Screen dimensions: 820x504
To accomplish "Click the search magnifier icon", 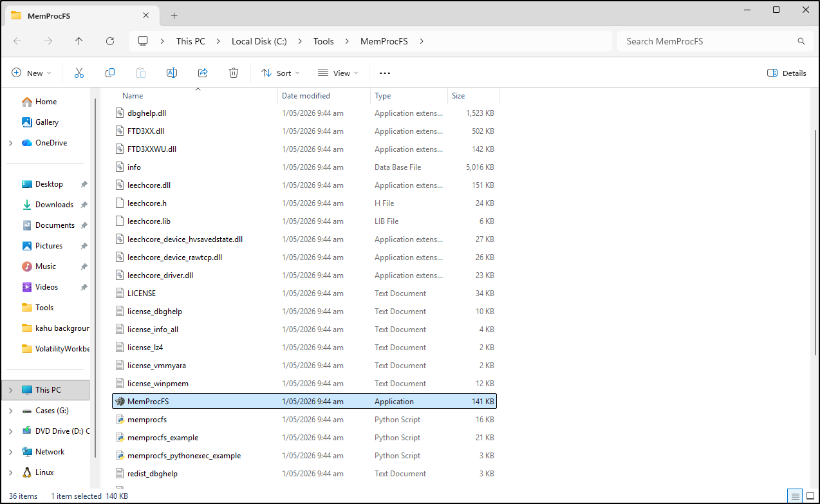I will [801, 41].
